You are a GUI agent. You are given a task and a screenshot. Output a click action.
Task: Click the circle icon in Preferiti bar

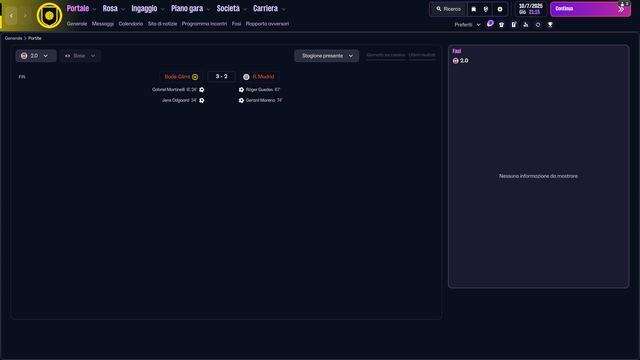tap(538, 24)
